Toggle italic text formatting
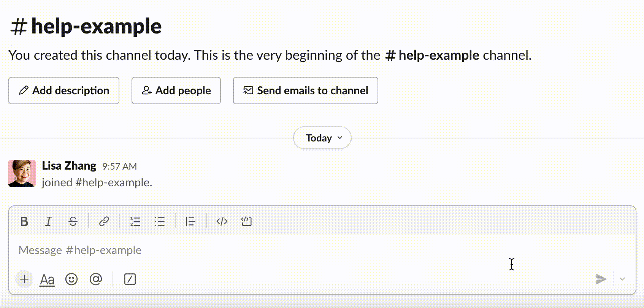The width and height of the screenshot is (644, 308). [x=49, y=221]
